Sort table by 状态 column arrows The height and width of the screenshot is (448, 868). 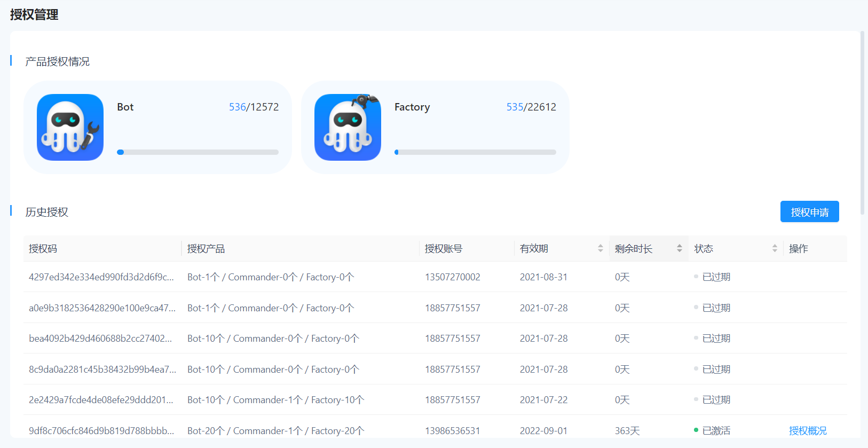(x=774, y=248)
